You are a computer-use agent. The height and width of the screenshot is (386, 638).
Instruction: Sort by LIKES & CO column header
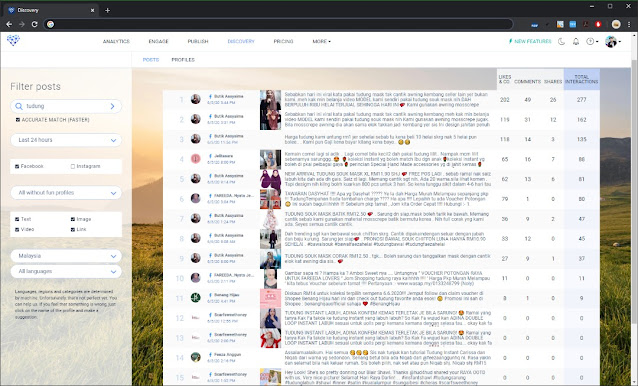point(505,79)
